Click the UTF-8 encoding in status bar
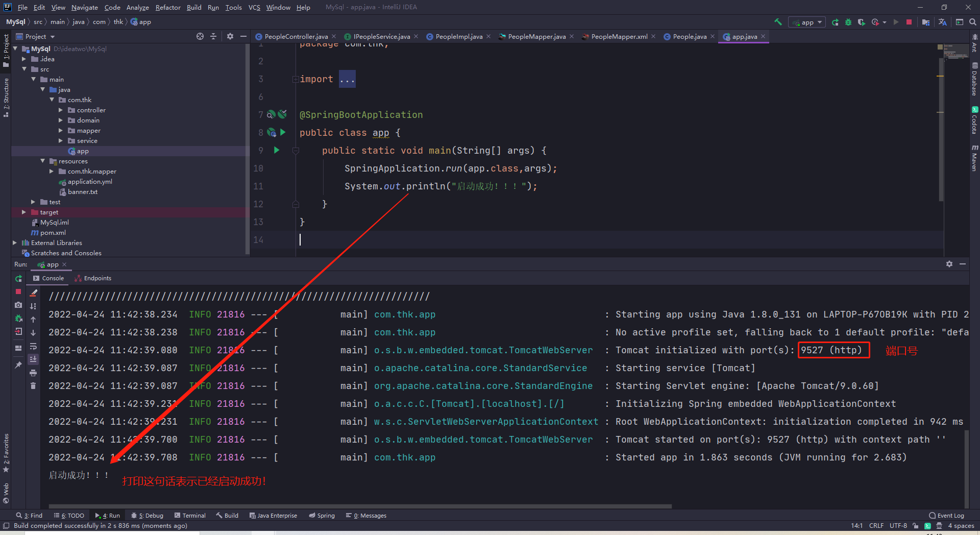Viewport: 980px width, 535px height. [898, 526]
